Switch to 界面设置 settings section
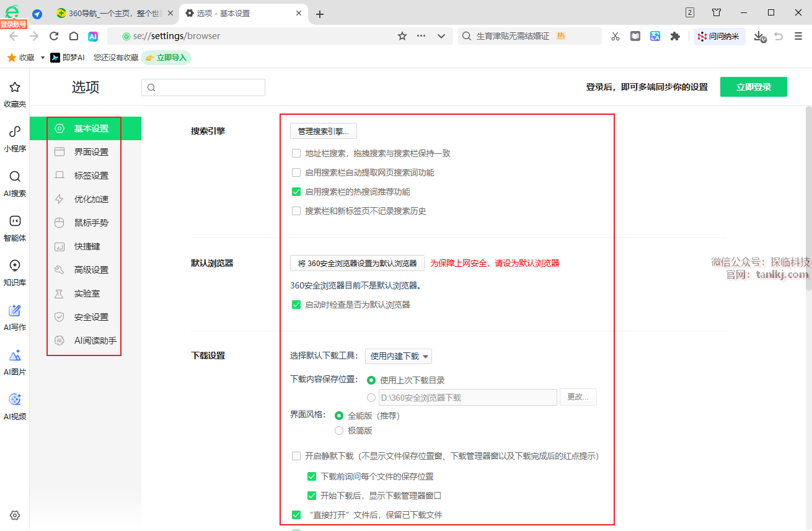 [91, 152]
